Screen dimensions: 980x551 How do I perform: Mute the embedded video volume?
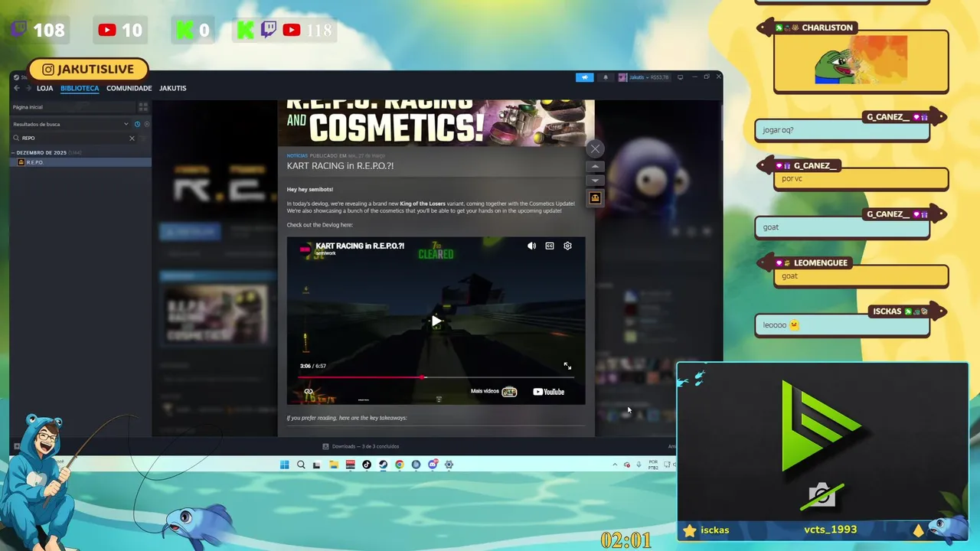(x=531, y=246)
